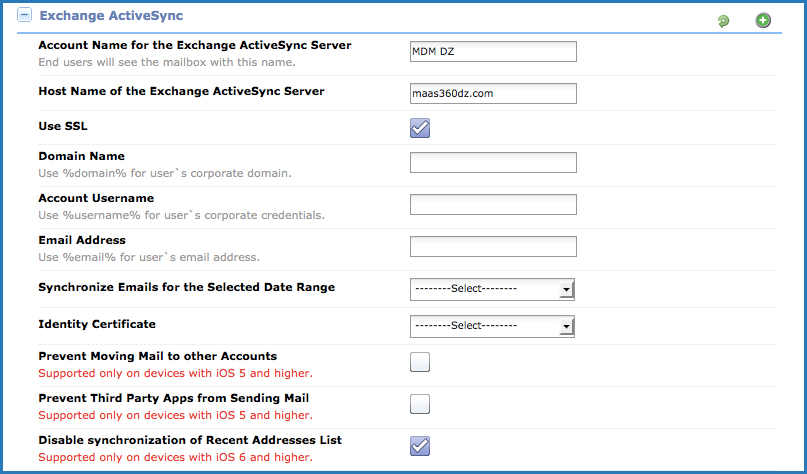Click the Identity Certificate label

(x=97, y=324)
